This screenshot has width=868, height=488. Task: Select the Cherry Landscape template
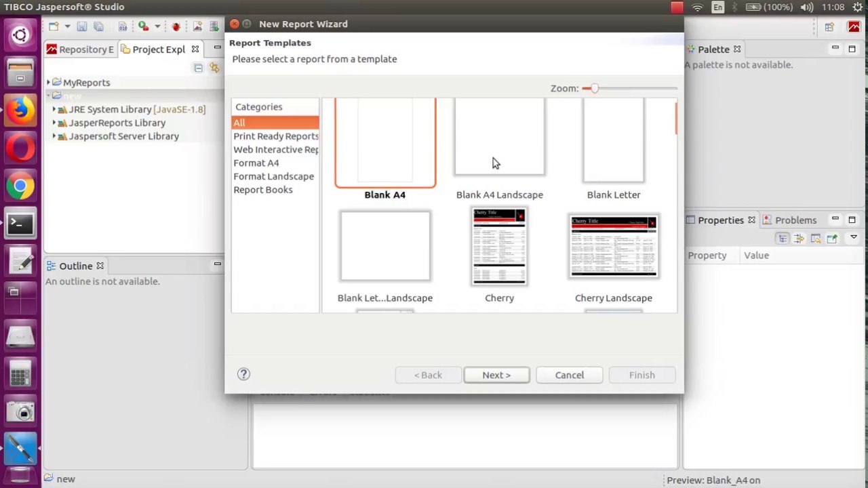[x=614, y=247]
